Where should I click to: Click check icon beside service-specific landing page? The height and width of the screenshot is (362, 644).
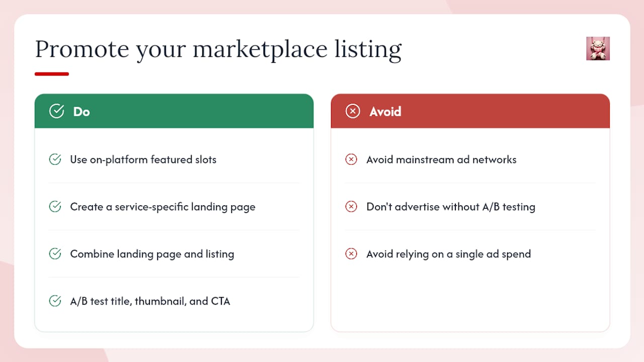[55, 207]
